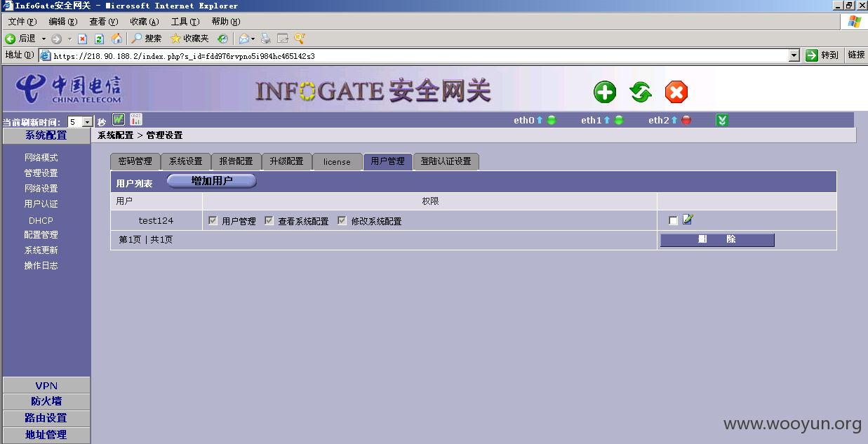Toggle the 用户管理 permission checkbox
Screen dimensions: 868x444
[213, 220]
